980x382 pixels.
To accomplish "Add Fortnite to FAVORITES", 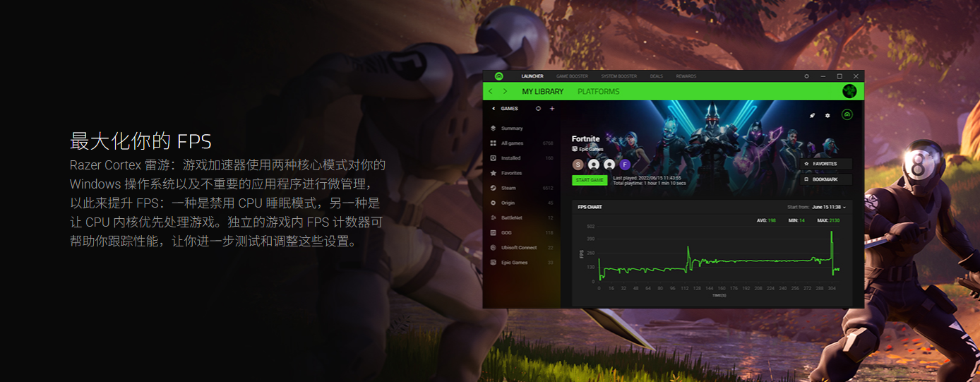I will (x=826, y=164).
